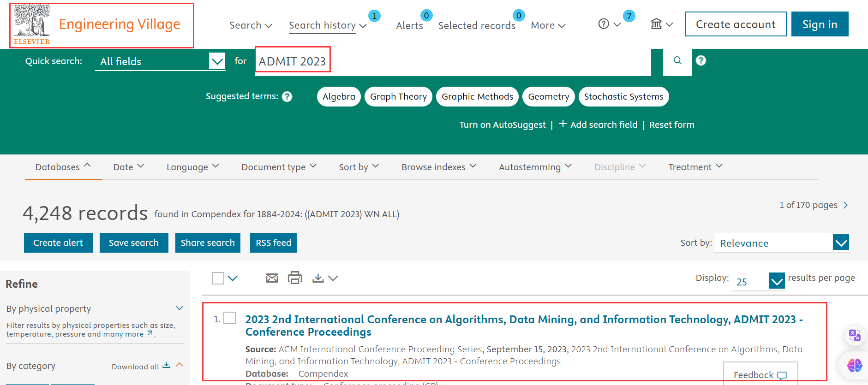Open the email results envelope icon
This screenshot has width=868, height=385.
pyautogui.click(x=272, y=278)
